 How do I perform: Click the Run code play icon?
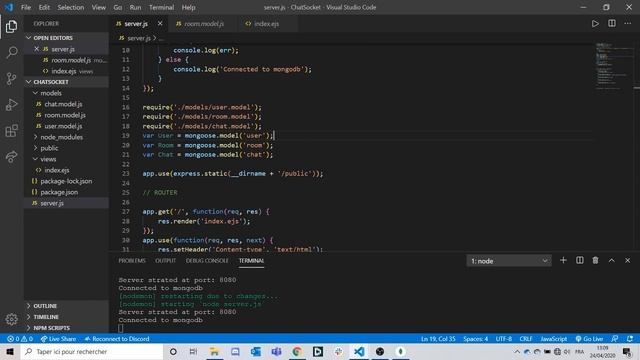pos(595,24)
